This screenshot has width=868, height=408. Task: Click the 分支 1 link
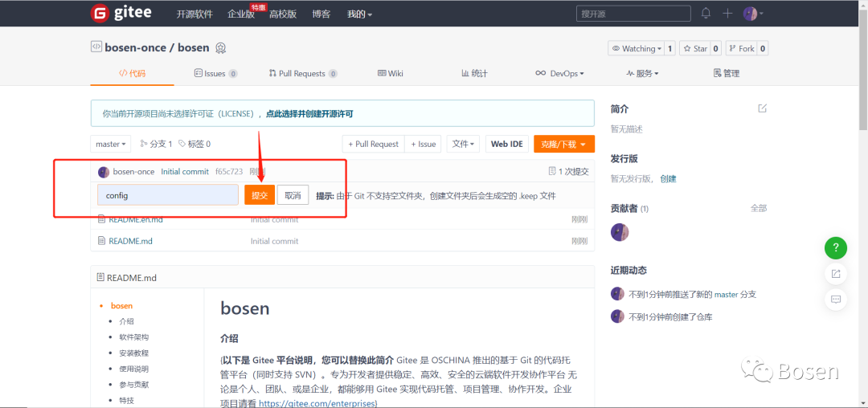point(156,144)
